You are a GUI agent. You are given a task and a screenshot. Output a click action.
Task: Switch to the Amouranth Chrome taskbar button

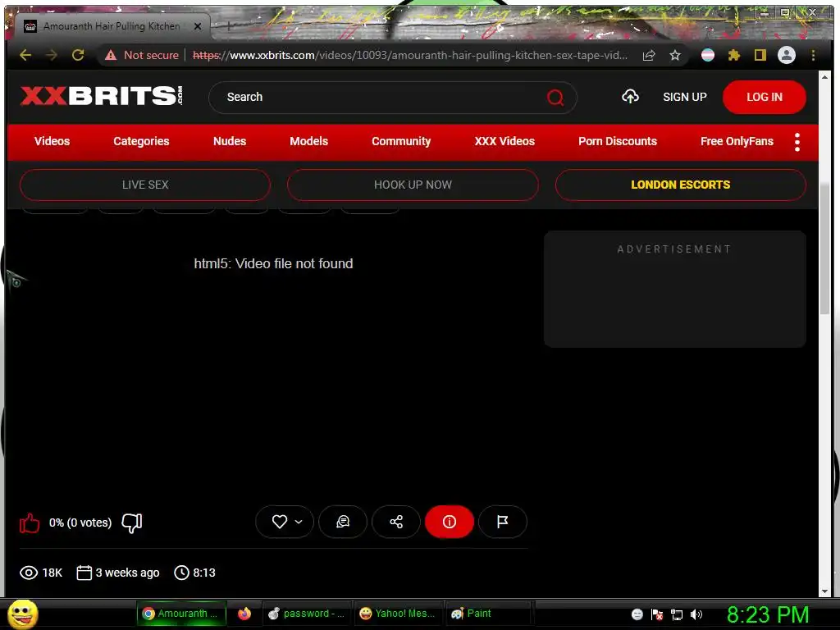(x=181, y=614)
